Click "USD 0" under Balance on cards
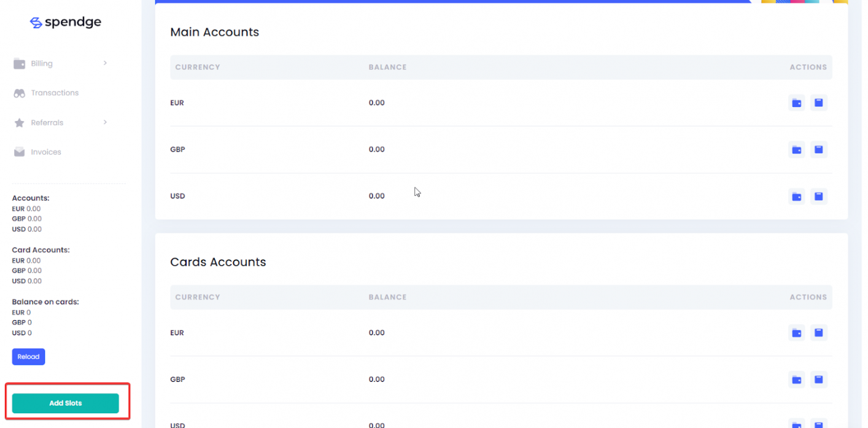The image size is (868, 428). (x=22, y=333)
